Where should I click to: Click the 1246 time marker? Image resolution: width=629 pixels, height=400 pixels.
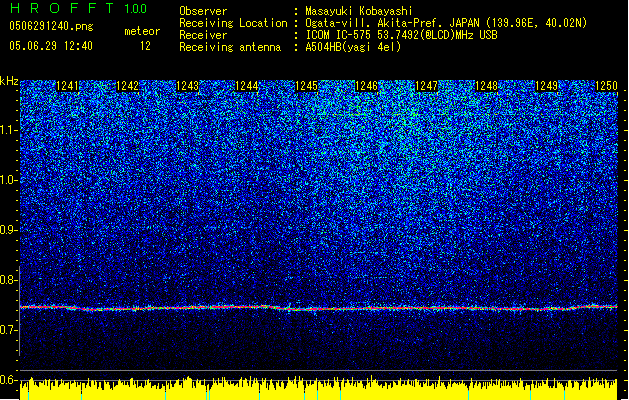pyautogui.click(x=366, y=86)
